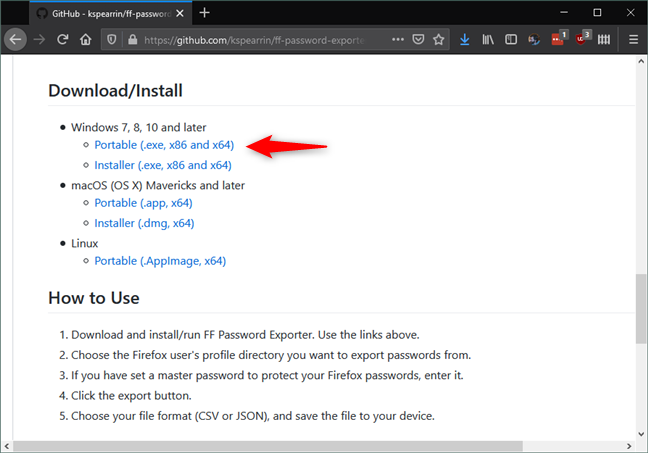The height and width of the screenshot is (453, 648).
Task: Select the GitHub ff-password tab
Action: pos(110,14)
